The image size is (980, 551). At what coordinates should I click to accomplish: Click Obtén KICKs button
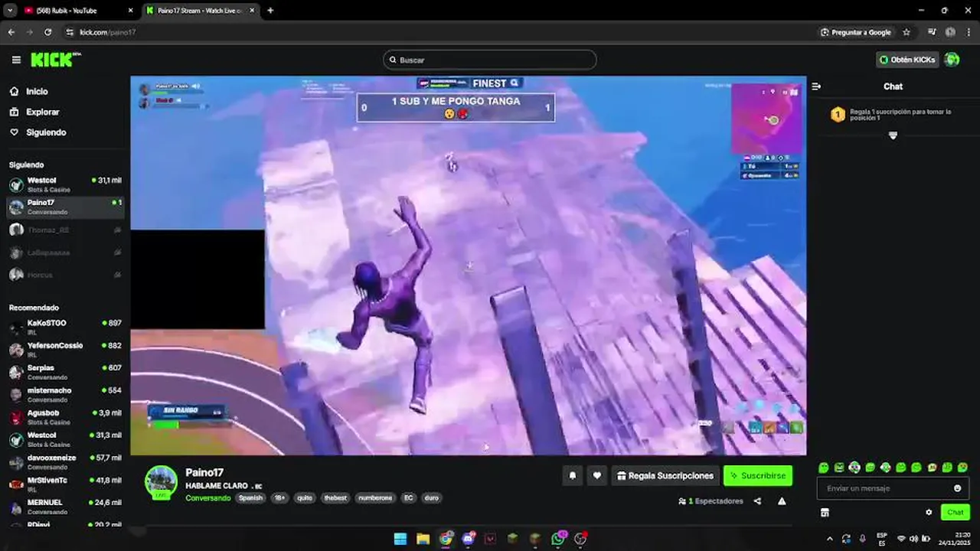click(x=907, y=60)
